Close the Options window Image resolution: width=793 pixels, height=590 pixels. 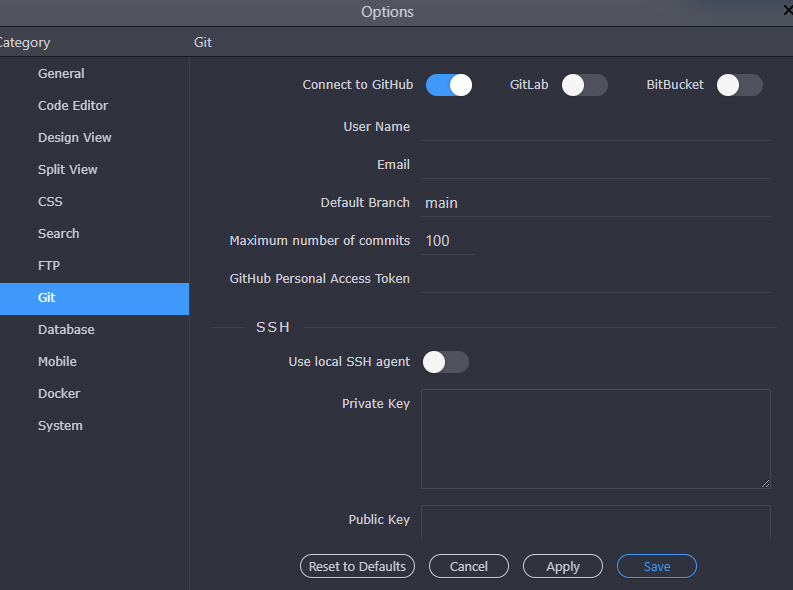[x=787, y=10]
